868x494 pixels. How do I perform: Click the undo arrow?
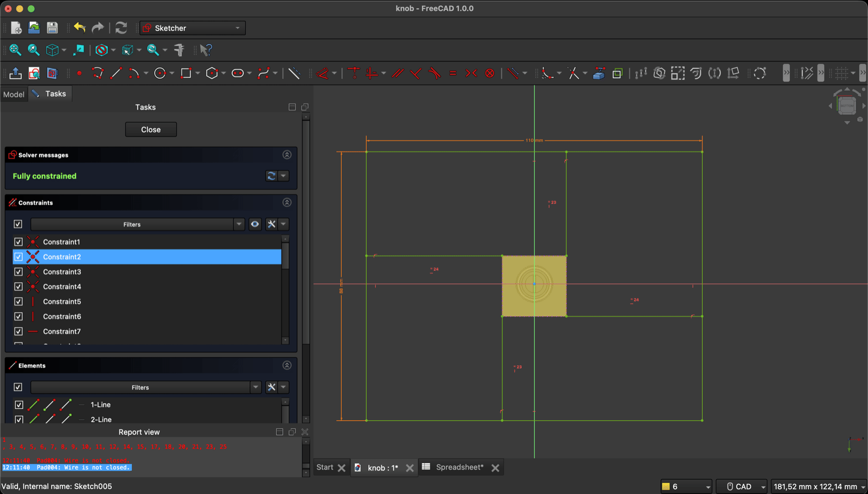coord(80,28)
